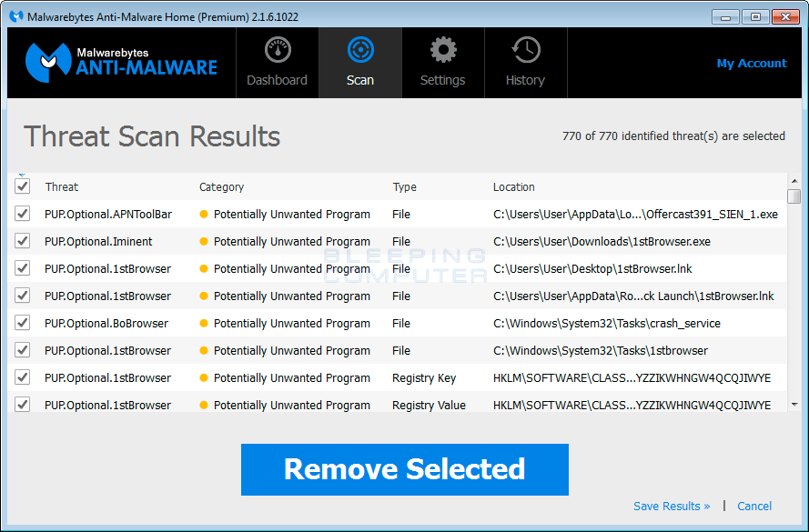Uncheck the 1stBrowser.lnk Desktop threat
This screenshot has width=809, height=532.
point(22,268)
